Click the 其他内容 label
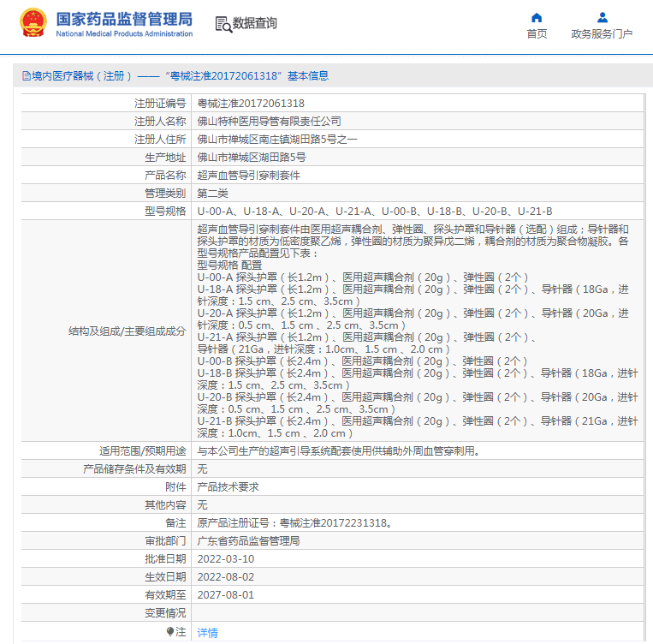This screenshot has width=653, height=644. click(165, 504)
